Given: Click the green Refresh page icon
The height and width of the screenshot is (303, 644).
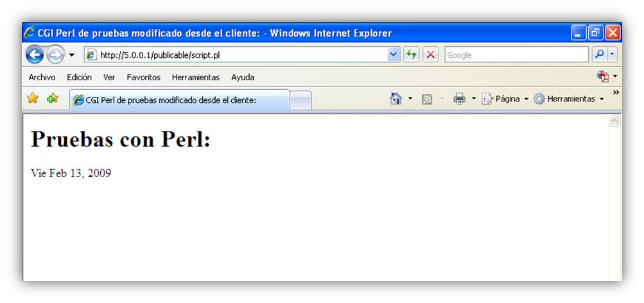Looking at the screenshot, I should 411,55.
